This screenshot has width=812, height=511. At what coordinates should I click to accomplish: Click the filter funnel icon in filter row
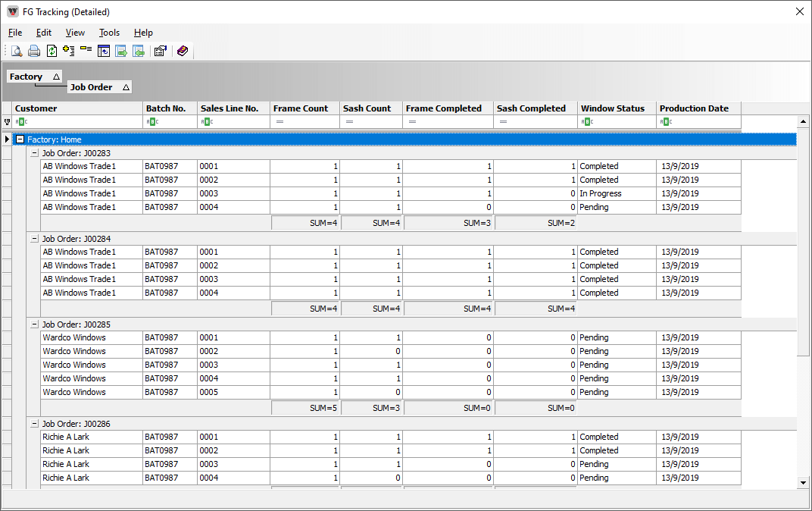point(7,122)
